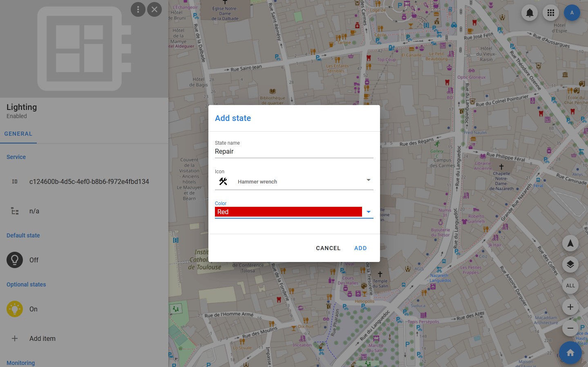Toggle the ALL filter button
Screen dimensions: 588x367
570,286
